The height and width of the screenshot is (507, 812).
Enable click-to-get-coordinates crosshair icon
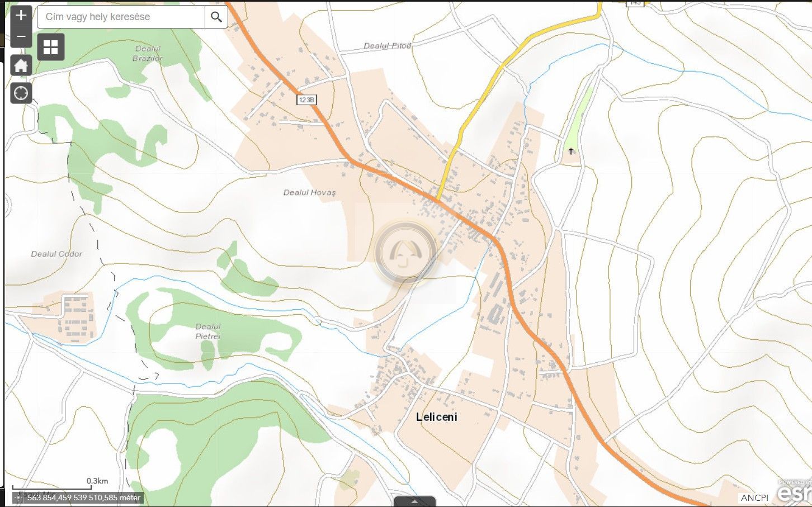(x=18, y=497)
